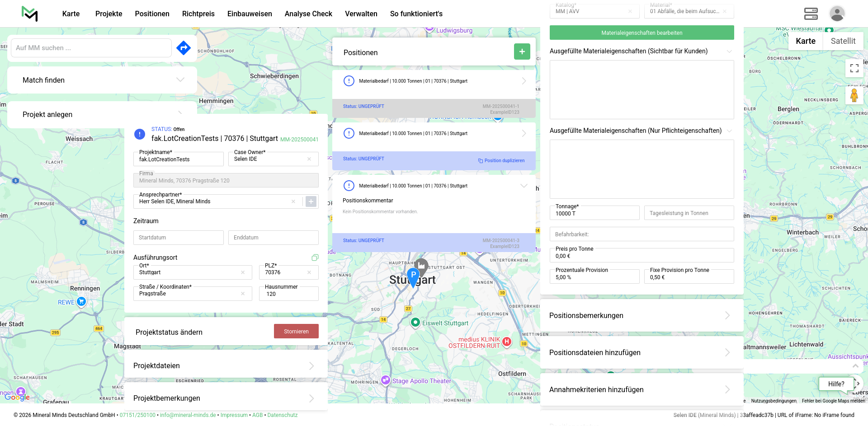
Task: Click Materialeigenschaften bearbeiten button
Action: (642, 33)
